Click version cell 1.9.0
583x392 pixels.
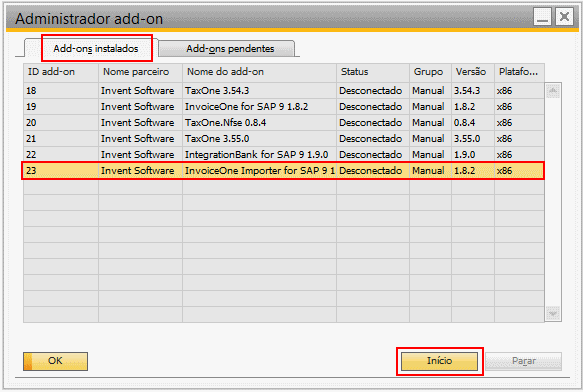(x=473, y=155)
